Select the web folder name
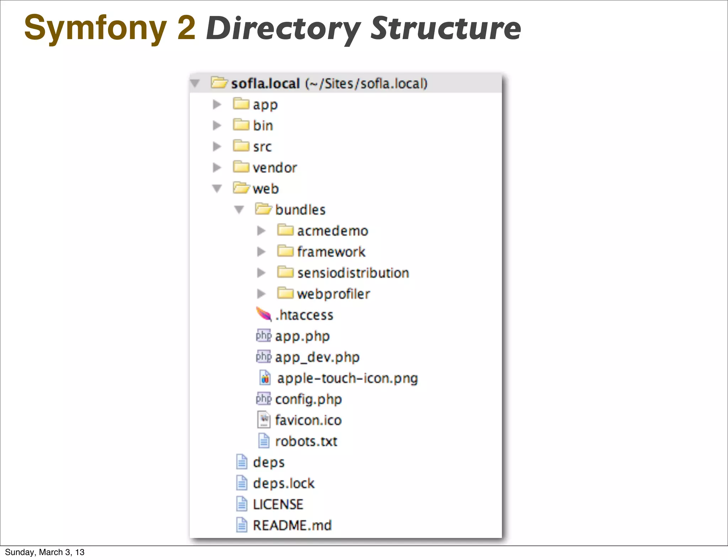 tap(266, 189)
